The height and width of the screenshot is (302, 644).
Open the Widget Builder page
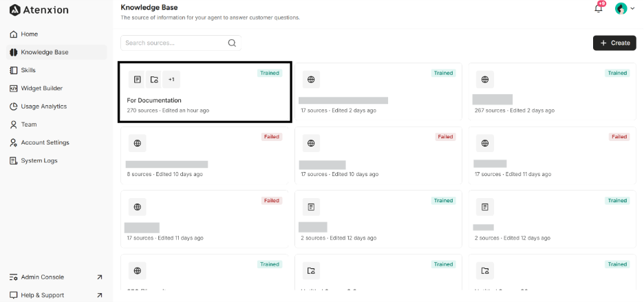pyautogui.click(x=56, y=88)
